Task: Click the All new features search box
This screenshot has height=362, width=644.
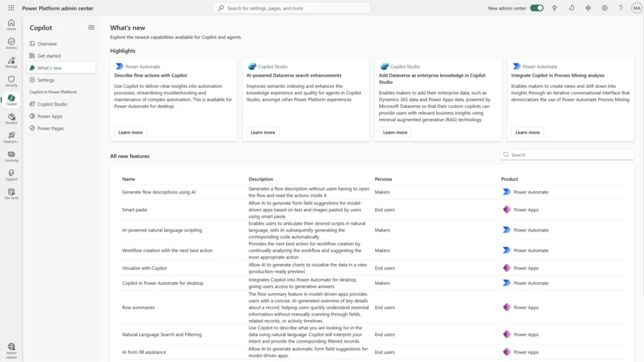Action: (x=566, y=155)
